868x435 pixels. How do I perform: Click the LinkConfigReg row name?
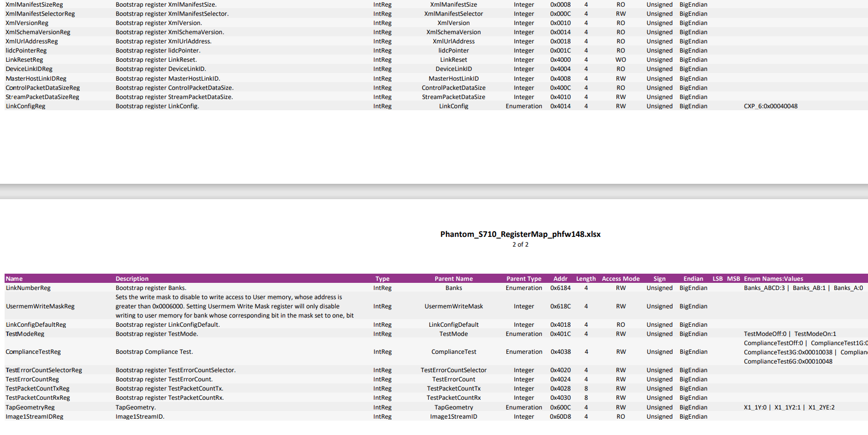pyautogui.click(x=26, y=106)
